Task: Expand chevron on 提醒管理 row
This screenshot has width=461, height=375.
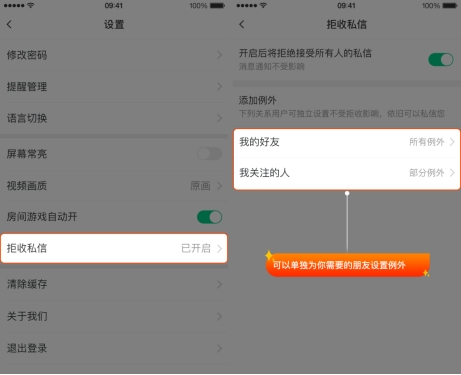Action: (x=219, y=87)
